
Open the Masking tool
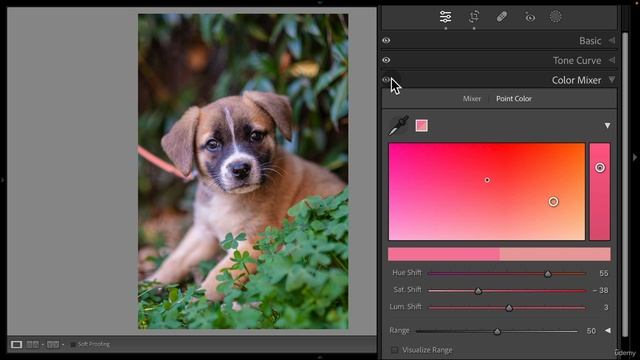pos(556,17)
